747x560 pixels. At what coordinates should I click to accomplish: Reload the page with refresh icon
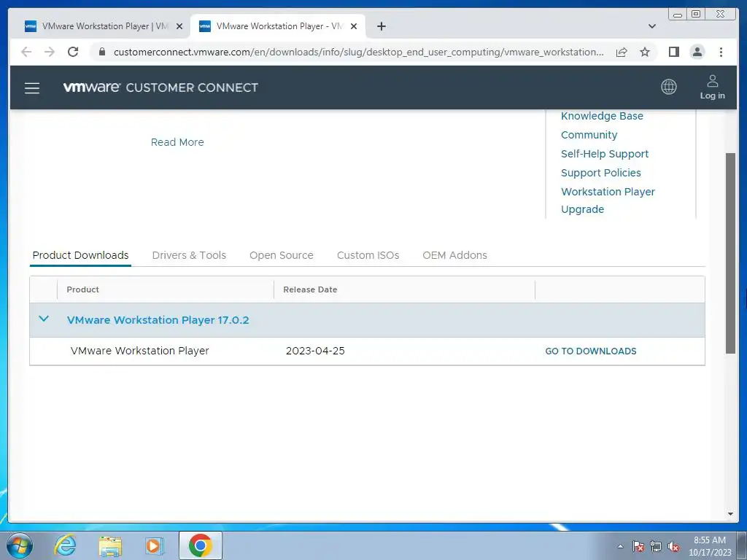tap(73, 52)
